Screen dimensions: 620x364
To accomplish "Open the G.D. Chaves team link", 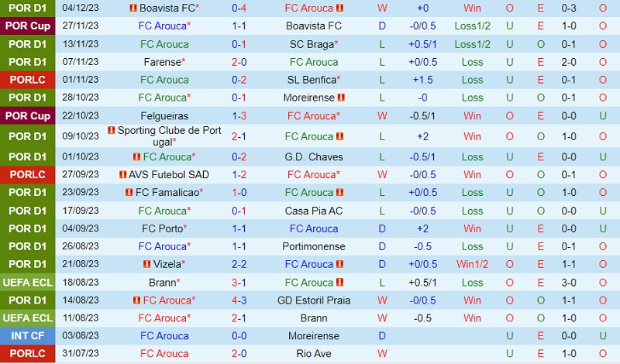I will (313, 156).
